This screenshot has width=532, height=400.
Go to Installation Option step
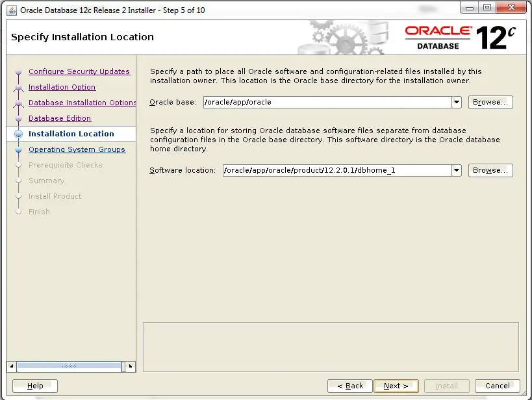[62, 87]
